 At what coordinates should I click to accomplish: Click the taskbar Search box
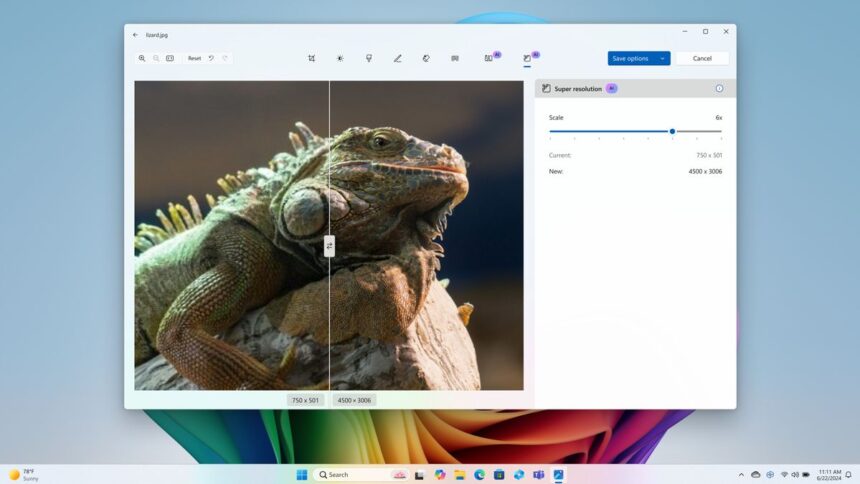pyautogui.click(x=363, y=475)
